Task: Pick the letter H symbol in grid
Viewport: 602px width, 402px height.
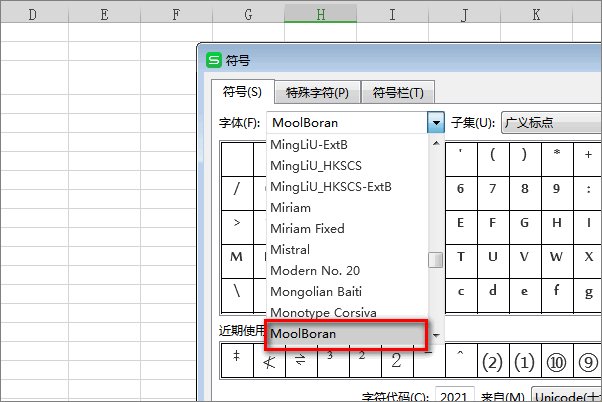Action: (x=557, y=227)
